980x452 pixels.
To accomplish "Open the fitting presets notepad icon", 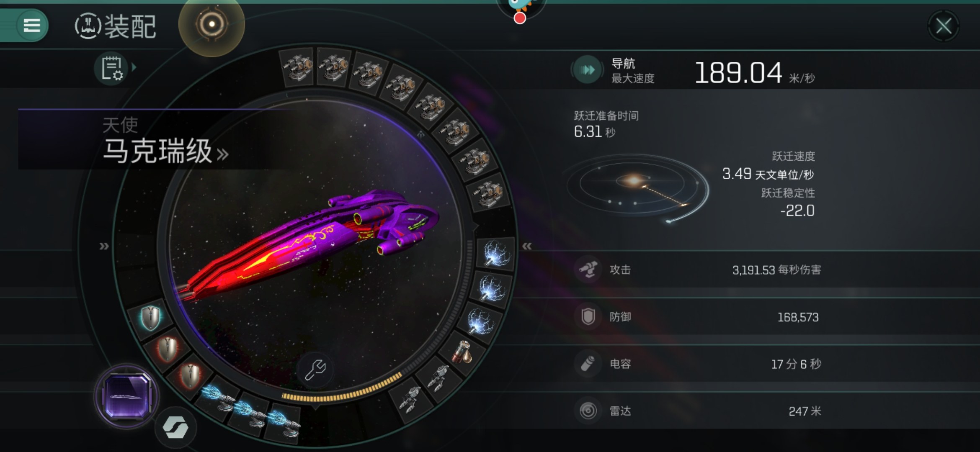I will tap(111, 68).
